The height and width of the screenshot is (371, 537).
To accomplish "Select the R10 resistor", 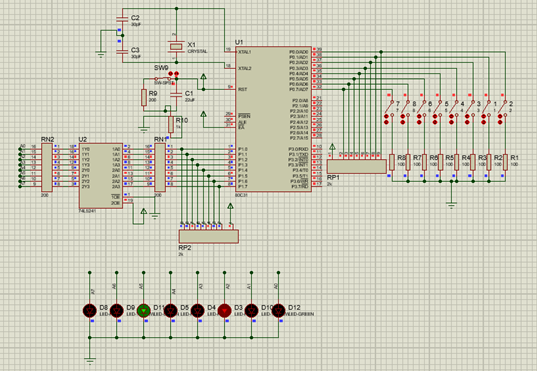I will (171, 124).
